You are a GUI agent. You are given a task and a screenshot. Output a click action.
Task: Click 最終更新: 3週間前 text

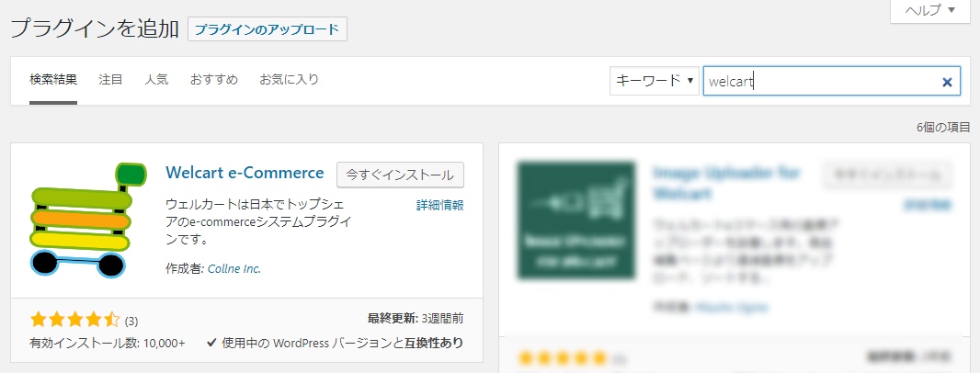click(416, 319)
